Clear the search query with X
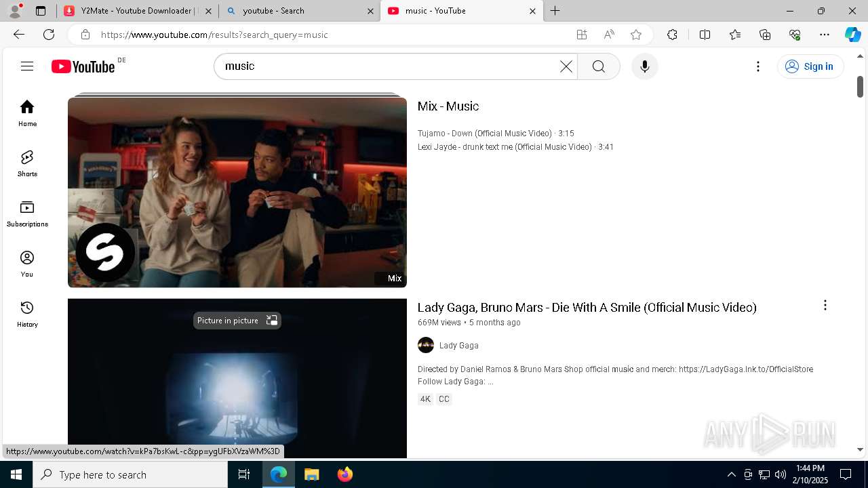The height and width of the screenshot is (488, 868). point(566,66)
